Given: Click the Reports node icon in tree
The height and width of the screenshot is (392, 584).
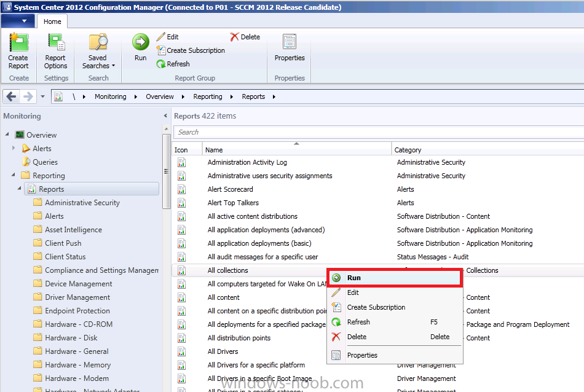Looking at the screenshot, I should coord(31,189).
